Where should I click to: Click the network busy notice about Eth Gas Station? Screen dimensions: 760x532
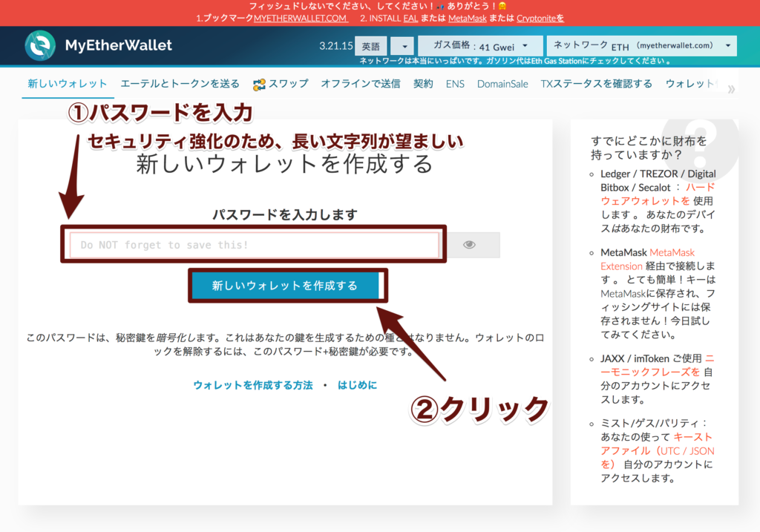point(515,61)
